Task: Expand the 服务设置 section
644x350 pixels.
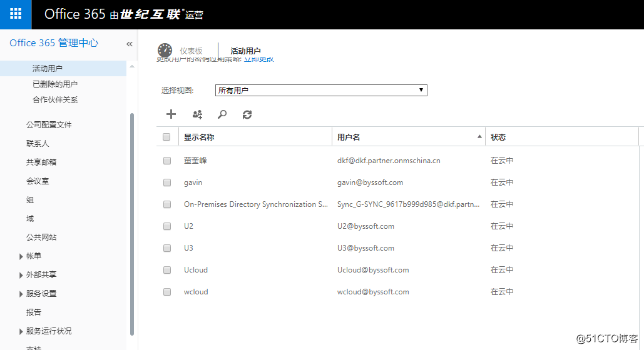Action: click(21, 294)
